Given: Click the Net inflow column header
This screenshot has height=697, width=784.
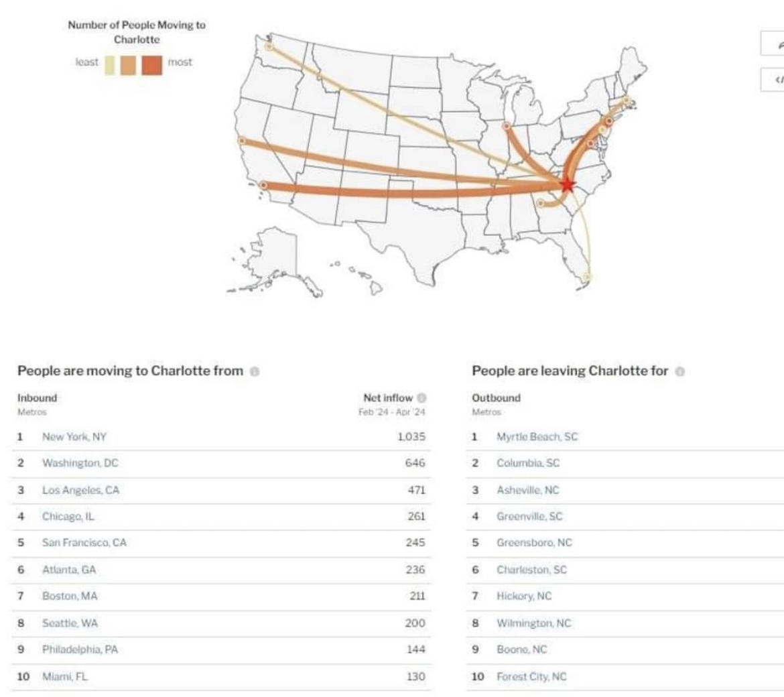Looking at the screenshot, I should click(x=388, y=398).
